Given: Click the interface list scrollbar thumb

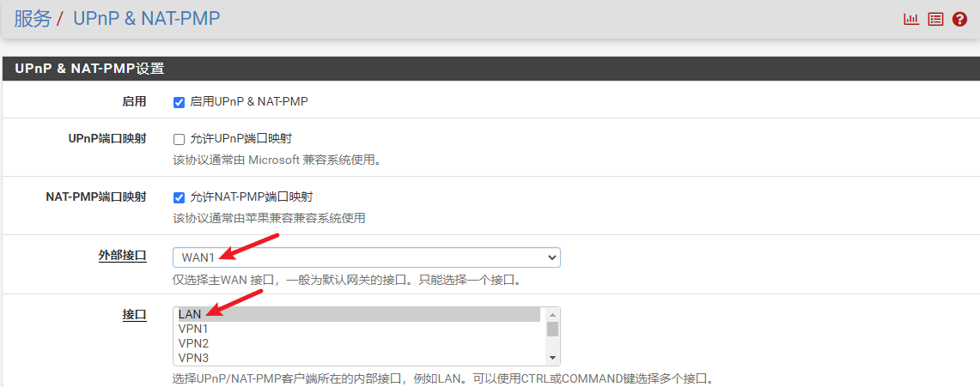Looking at the screenshot, I should click(x=553, y=329).
